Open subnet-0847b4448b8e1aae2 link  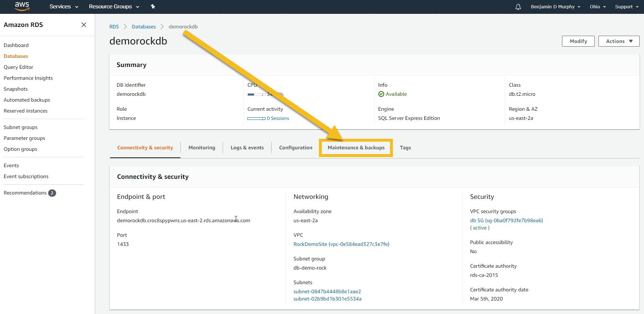tap(327, 291)
